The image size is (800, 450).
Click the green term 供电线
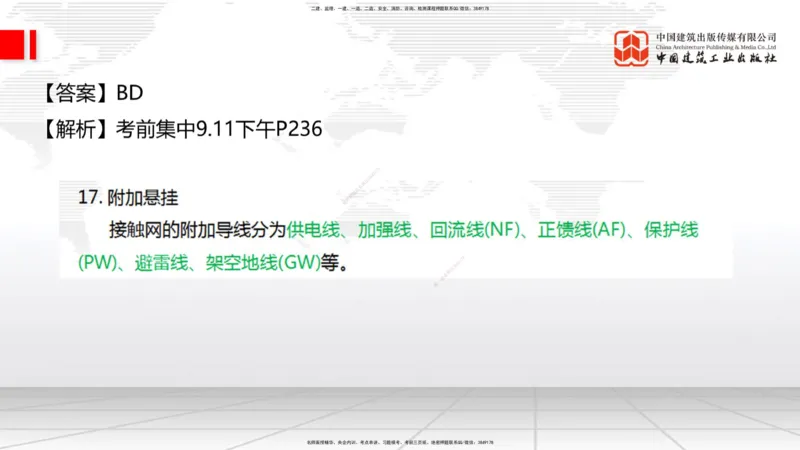click(x=313, y=230)
